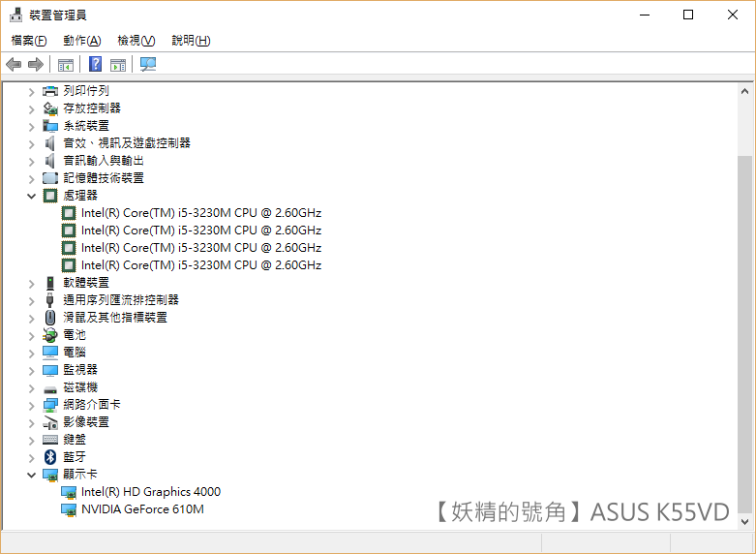Image resolution: width=756 pixels, height=554 pixels.
Task: Select NVIDIA GeForce 610M
Action: pos(142,509)
